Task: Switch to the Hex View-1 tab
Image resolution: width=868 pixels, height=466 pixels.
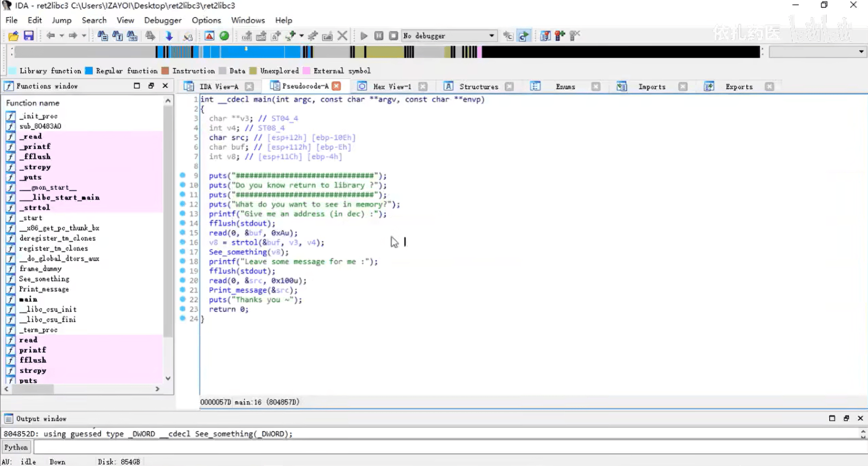Action: 392,86
